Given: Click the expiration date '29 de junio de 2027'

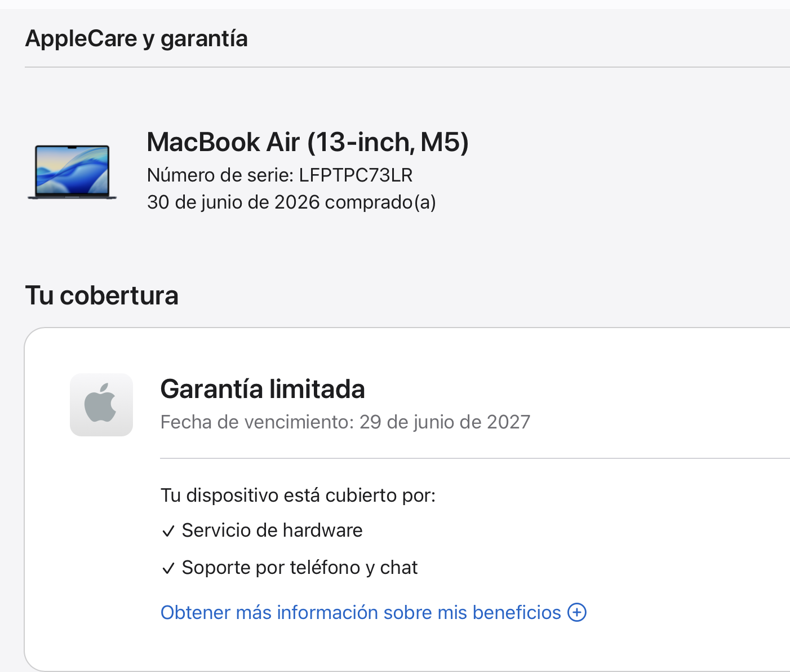Looking at the screenshot, I should [x=445, y=422].
